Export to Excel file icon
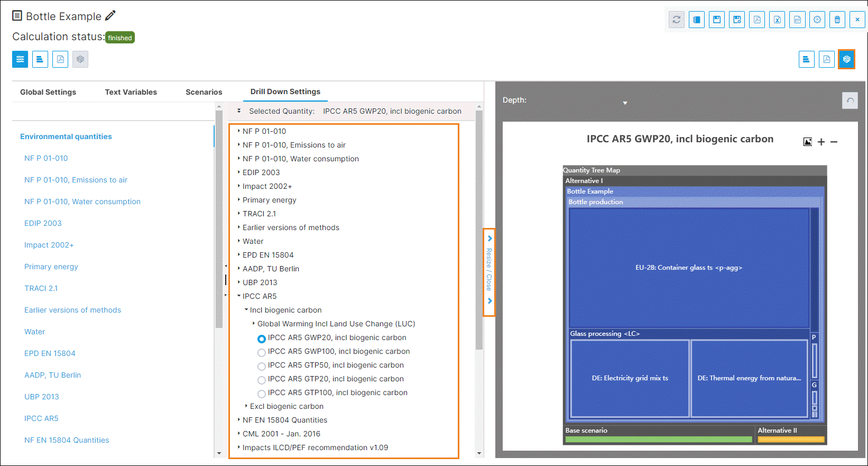Image resolution: width=868 pixels, height=466 pixels. pos(777,20)
